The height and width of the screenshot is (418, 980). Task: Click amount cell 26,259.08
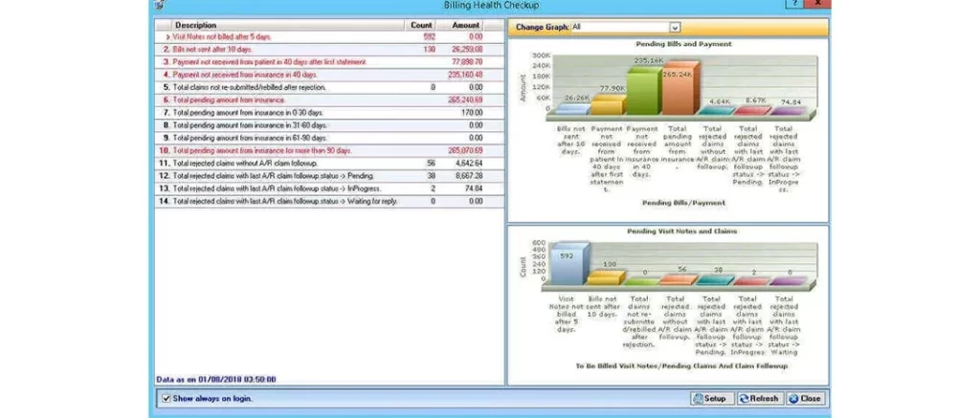pyautogui.click(x=467, y=50)
